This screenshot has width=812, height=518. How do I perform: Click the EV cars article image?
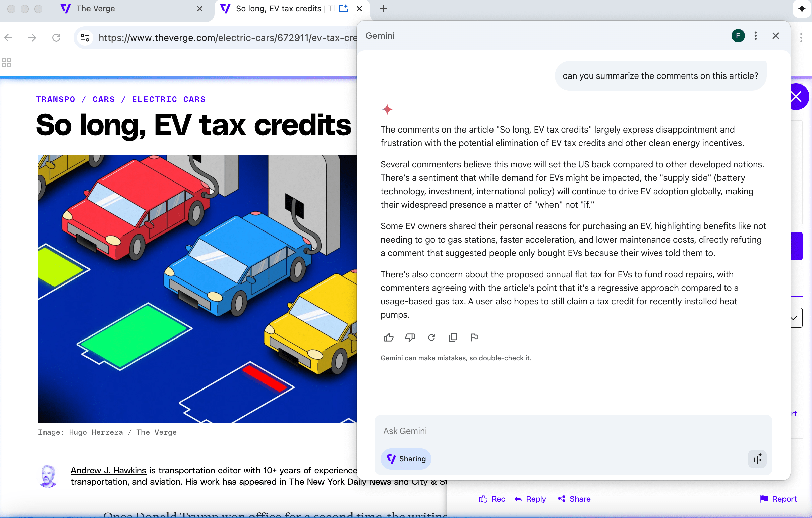197,289
